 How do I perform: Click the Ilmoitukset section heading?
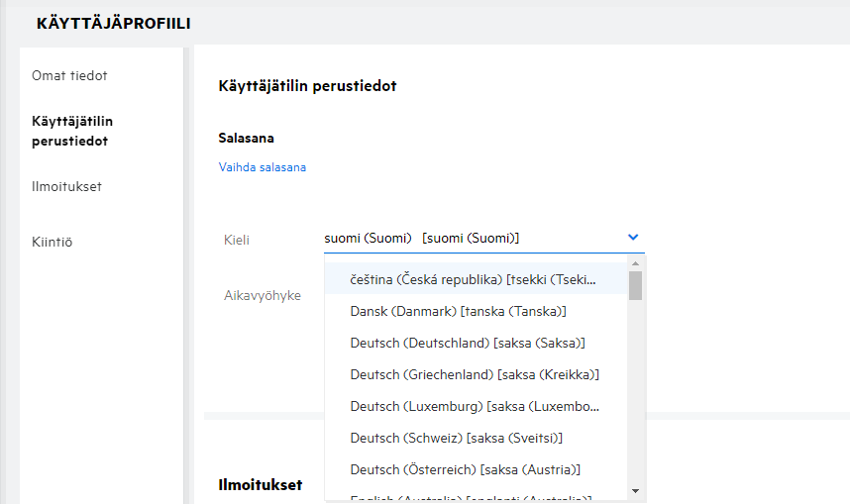pyautogui.click(x=260, y=484)
